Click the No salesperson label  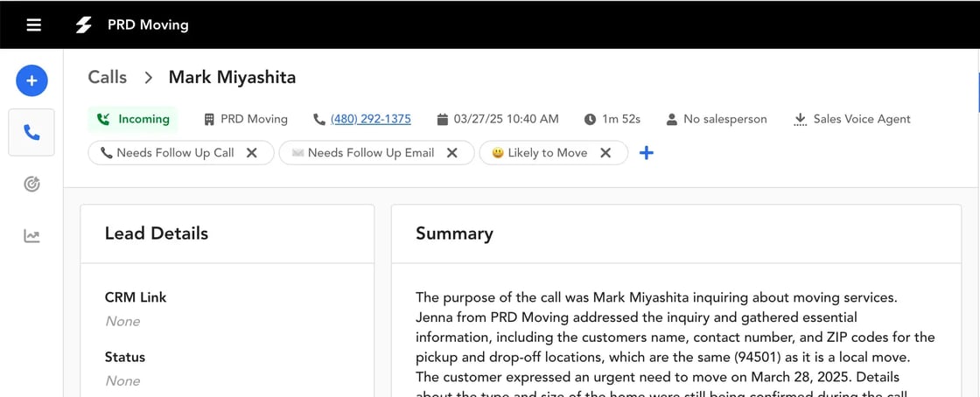725,119
